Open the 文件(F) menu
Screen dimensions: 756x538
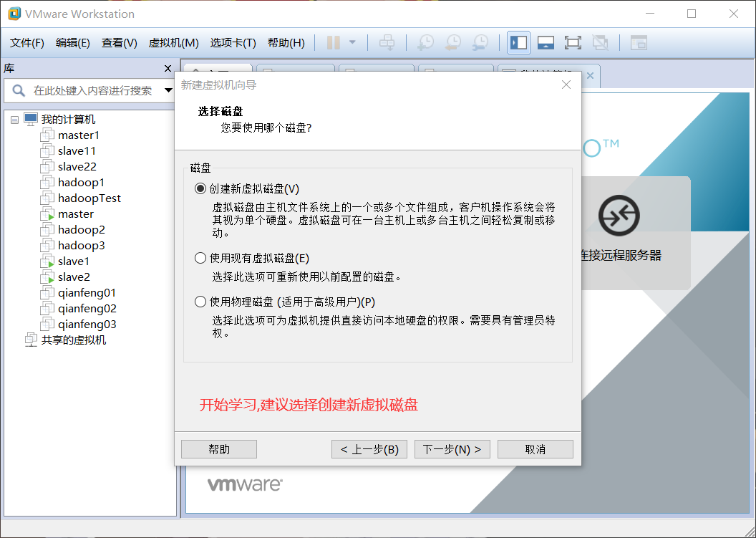coord(27,43)
